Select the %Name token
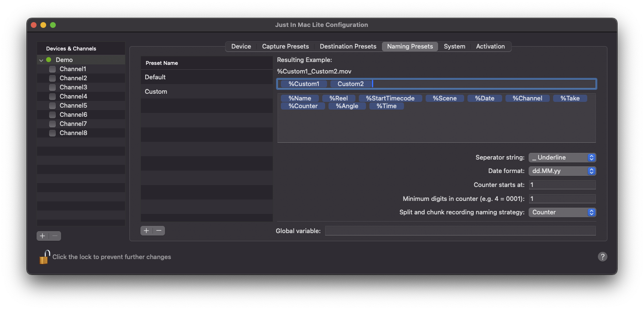Viewport: 644px width, 310px height. click(x=300, y=98)
